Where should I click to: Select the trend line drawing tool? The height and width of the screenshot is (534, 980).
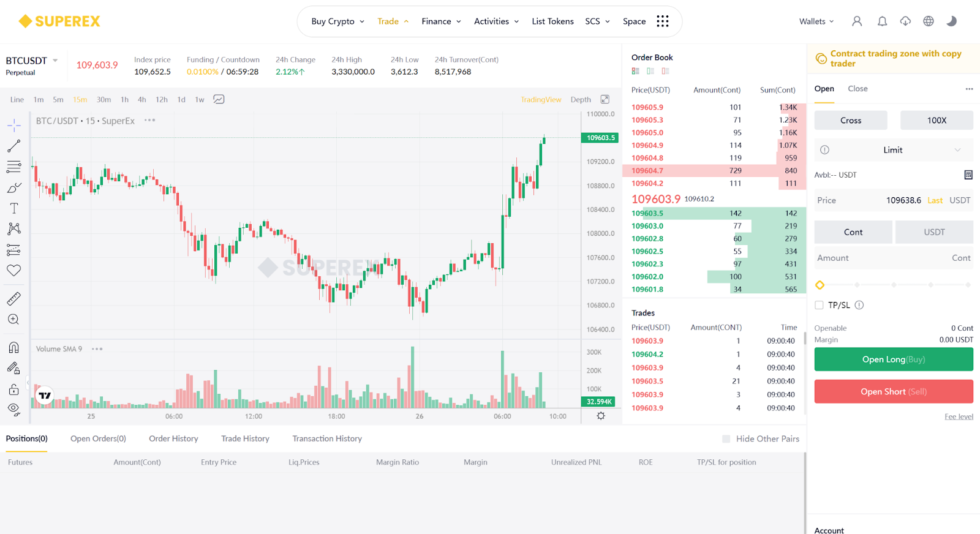14,146
